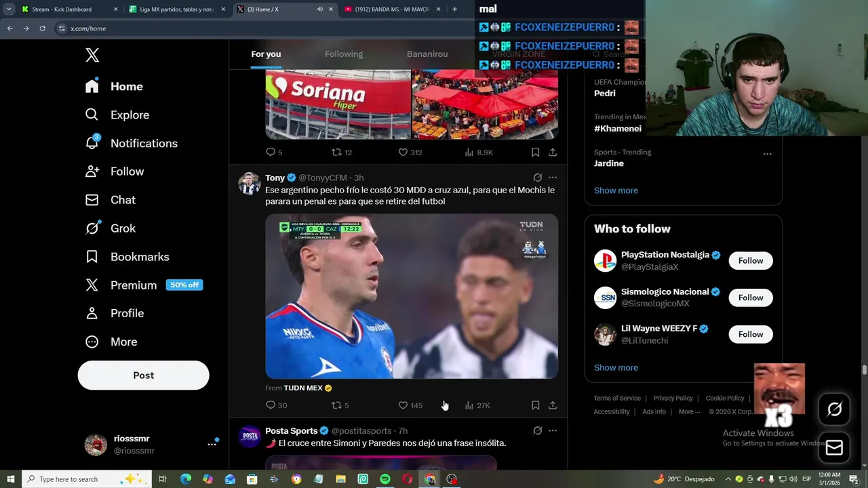Share the Soriana image post
This screenshot has height=488, width=868.
(x=553, y=152)
